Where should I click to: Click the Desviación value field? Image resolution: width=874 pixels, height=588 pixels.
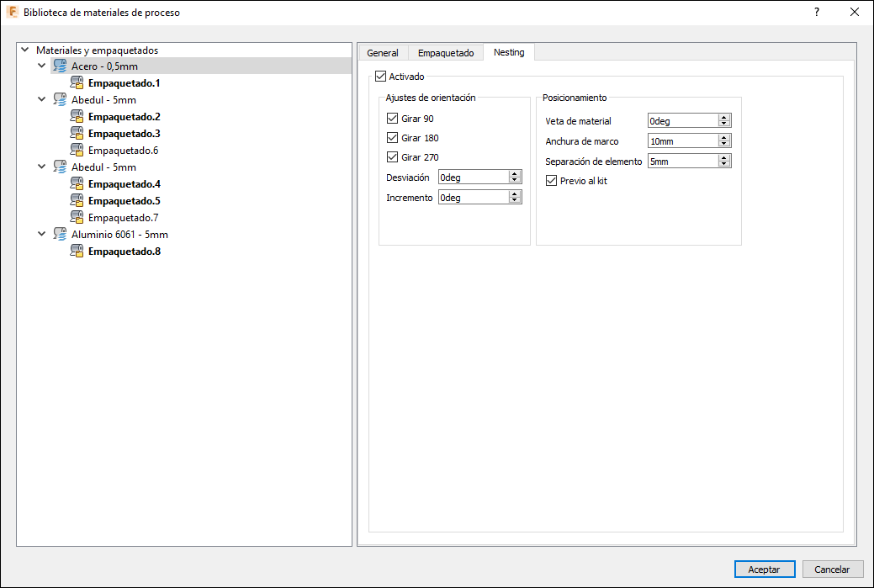click(x=474, y=177)
